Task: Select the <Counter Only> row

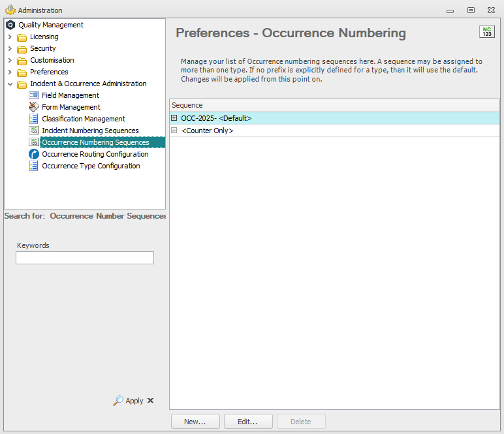Action: tap(334, 131)
